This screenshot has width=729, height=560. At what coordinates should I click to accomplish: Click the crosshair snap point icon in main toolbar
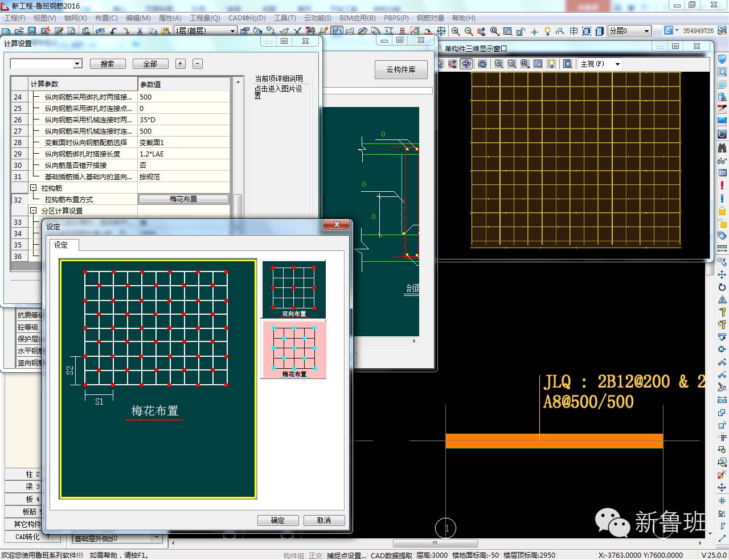click(x=534, y=31)
